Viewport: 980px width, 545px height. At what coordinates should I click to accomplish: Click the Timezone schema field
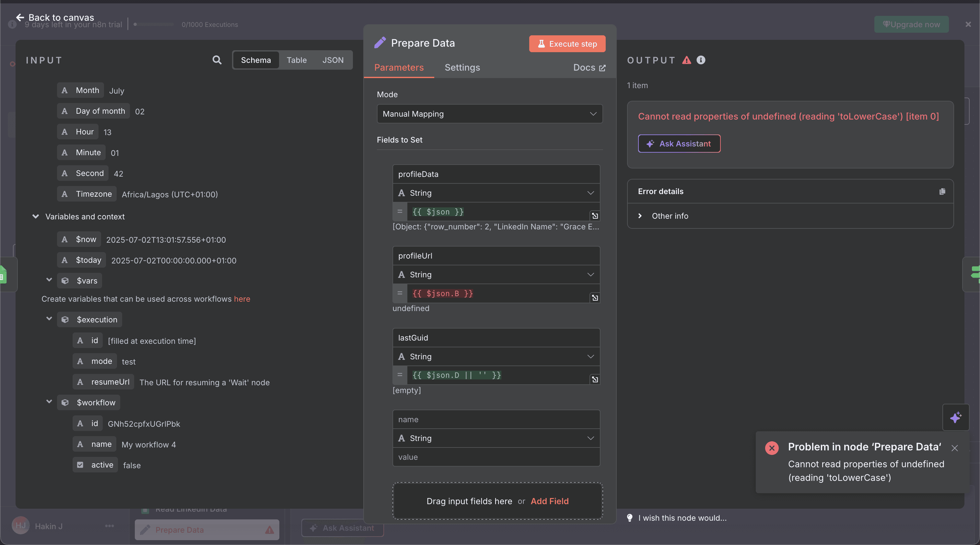click(x=87, y=194)
